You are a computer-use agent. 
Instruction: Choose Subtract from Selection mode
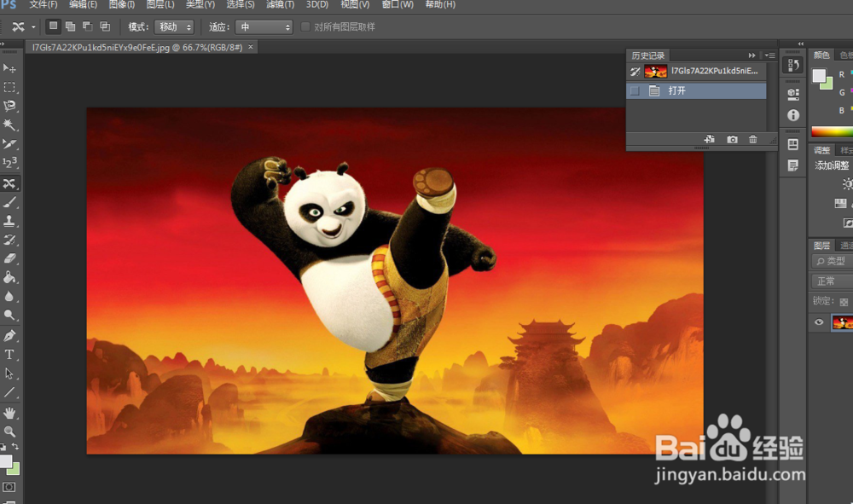pyautogui.click(x=88, y=26)
